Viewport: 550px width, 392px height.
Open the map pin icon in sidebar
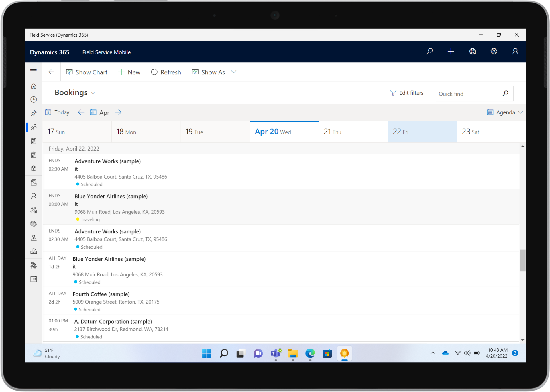(34, 238)
